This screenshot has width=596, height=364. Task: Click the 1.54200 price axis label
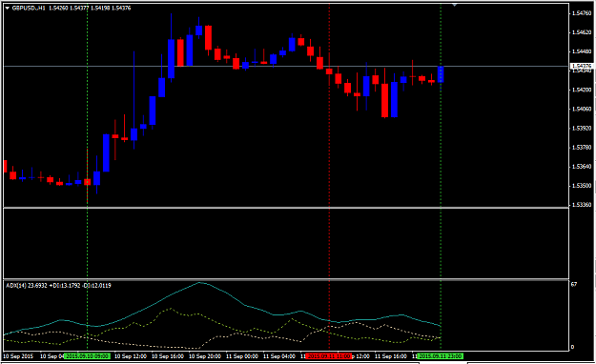pos(582,90)
